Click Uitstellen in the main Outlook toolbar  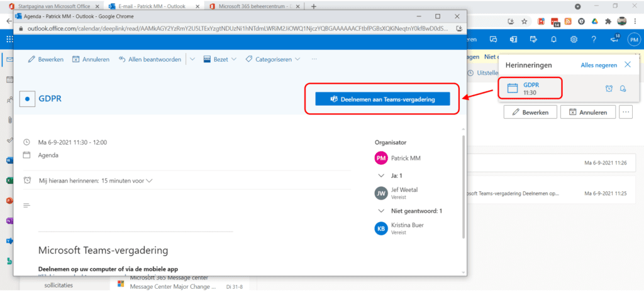click(x=482, y=72)
